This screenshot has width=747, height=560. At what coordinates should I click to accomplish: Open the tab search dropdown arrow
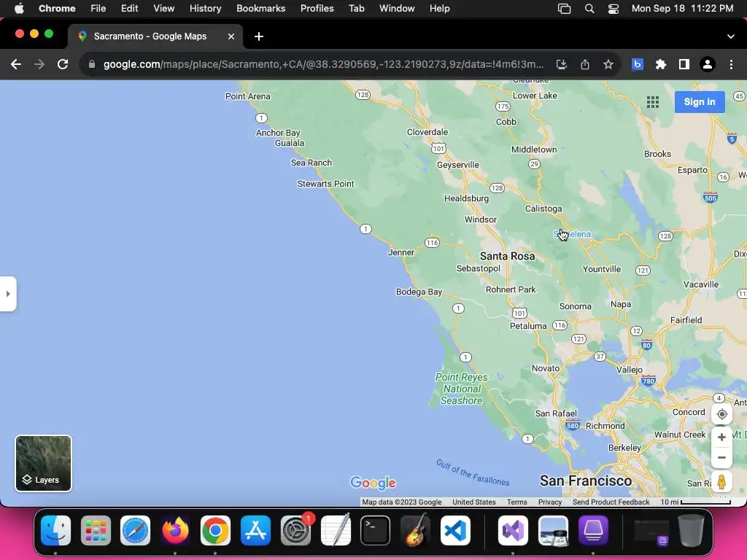coord(731,36)
